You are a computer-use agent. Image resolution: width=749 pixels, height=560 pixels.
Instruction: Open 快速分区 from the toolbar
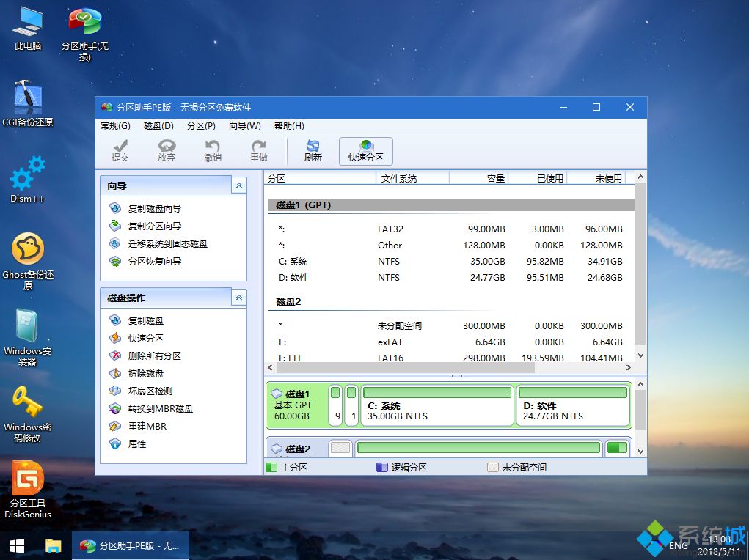click(x=365, y=150)
